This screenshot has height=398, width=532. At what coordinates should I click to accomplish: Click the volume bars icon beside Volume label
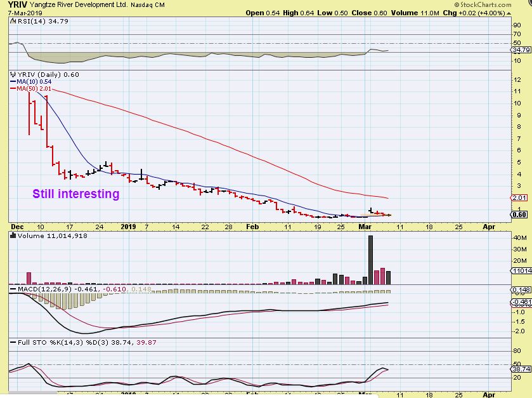pyautogui.click(x=13, y=235)
